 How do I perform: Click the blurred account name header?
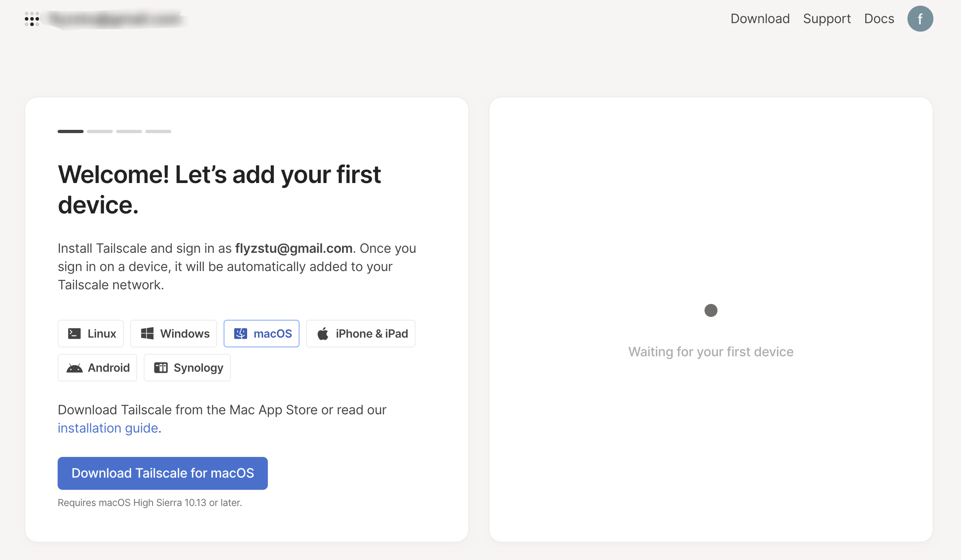point(116,19)
